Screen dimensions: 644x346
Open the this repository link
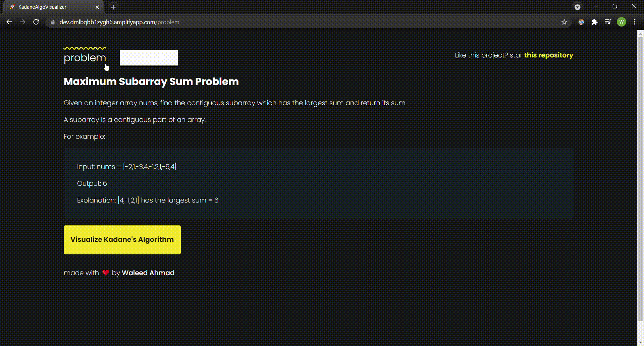pyautogui.click(x=548, y=55)
